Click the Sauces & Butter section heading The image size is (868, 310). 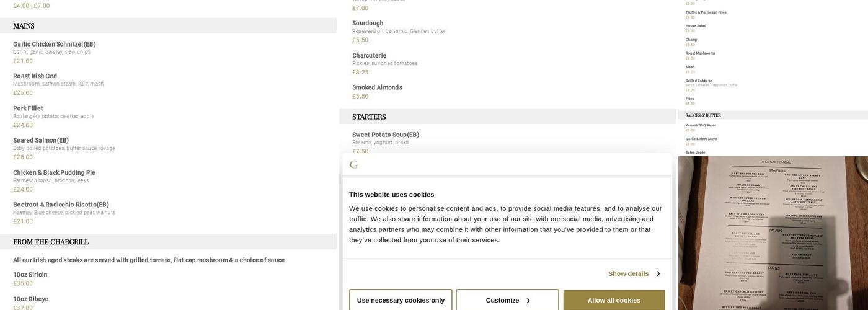point(703,115)
